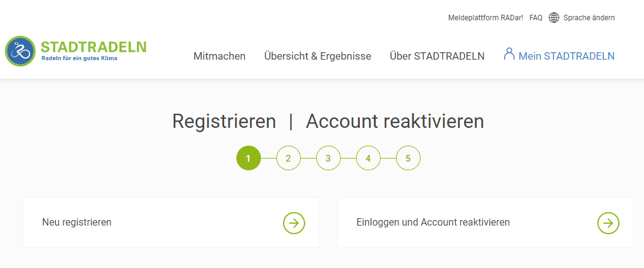
Task: Click the STADTRADELN bicycle logo icon
Action: (20, 51)
